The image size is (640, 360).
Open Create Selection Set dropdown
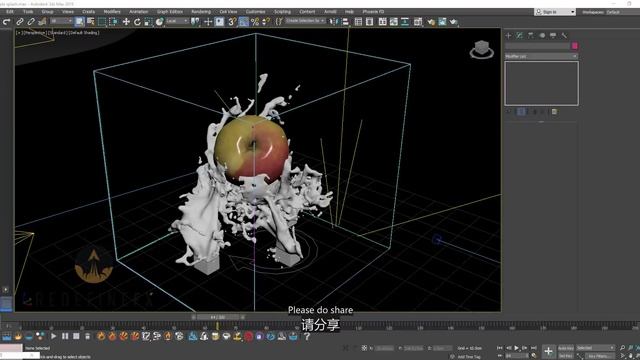[x=305, y=21]
